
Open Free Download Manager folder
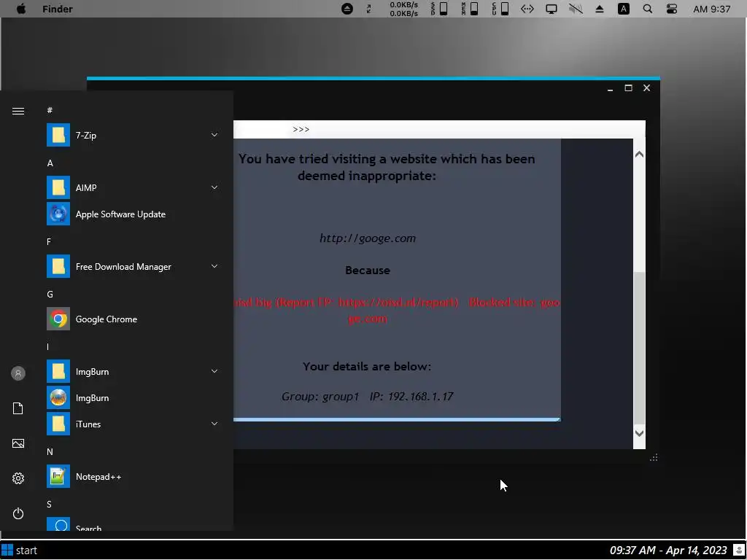click(x=133, y=267)
